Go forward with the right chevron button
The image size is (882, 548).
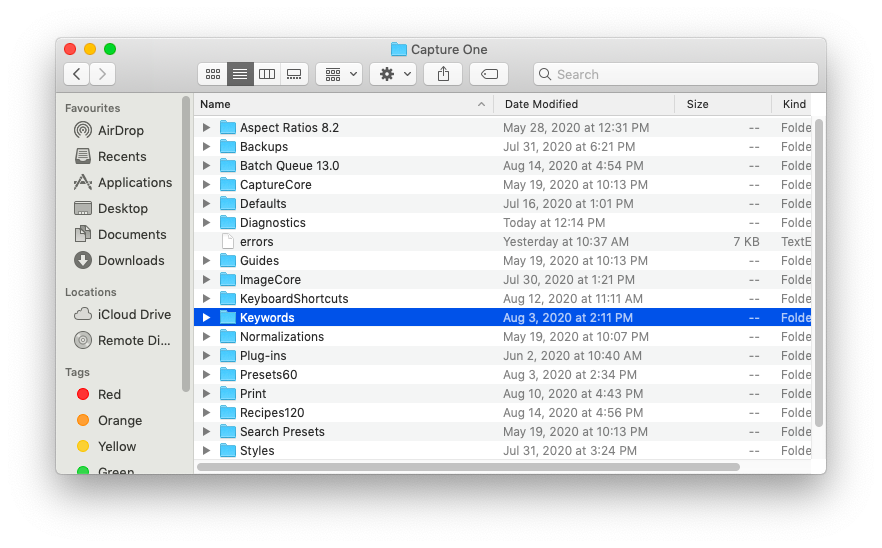point(102,74)
